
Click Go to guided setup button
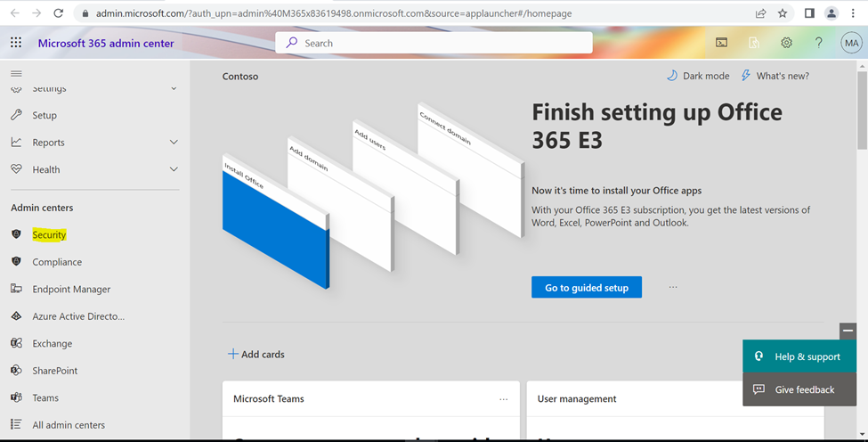pyautogui.click(x=587, y=288)
